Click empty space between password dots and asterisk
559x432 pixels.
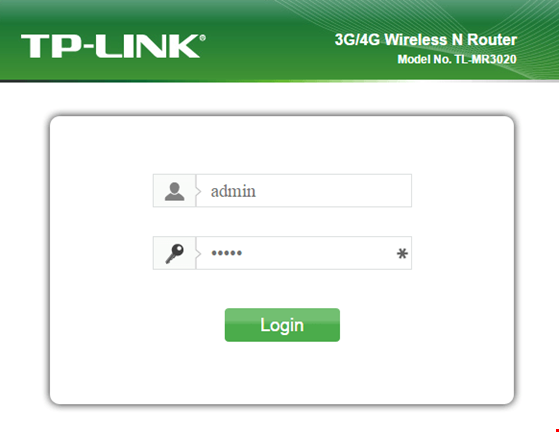[x=319, y=253]
